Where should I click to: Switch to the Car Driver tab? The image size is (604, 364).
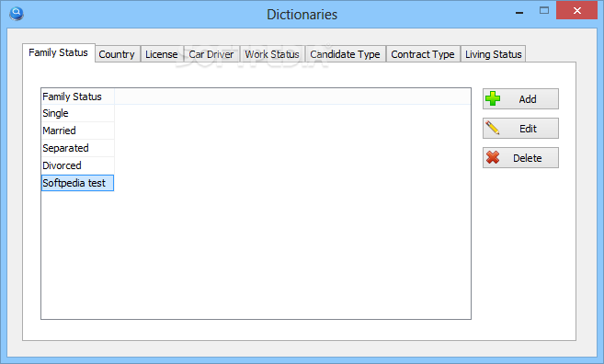211,54
